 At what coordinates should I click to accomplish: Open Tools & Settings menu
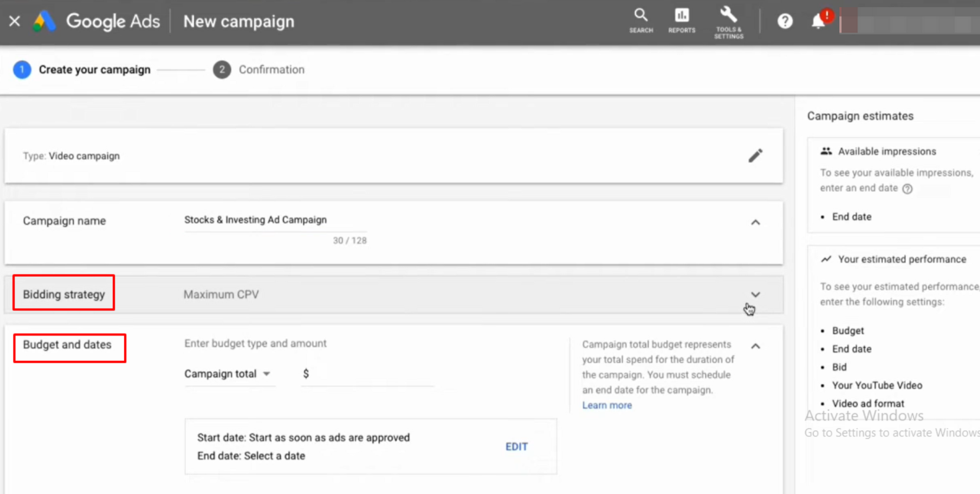[x=728, y=21]
